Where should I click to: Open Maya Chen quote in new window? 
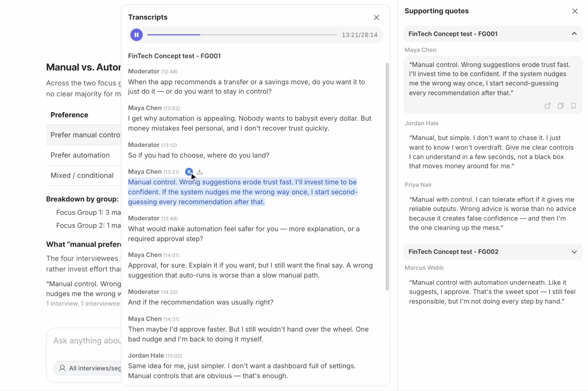pos(547,106)
